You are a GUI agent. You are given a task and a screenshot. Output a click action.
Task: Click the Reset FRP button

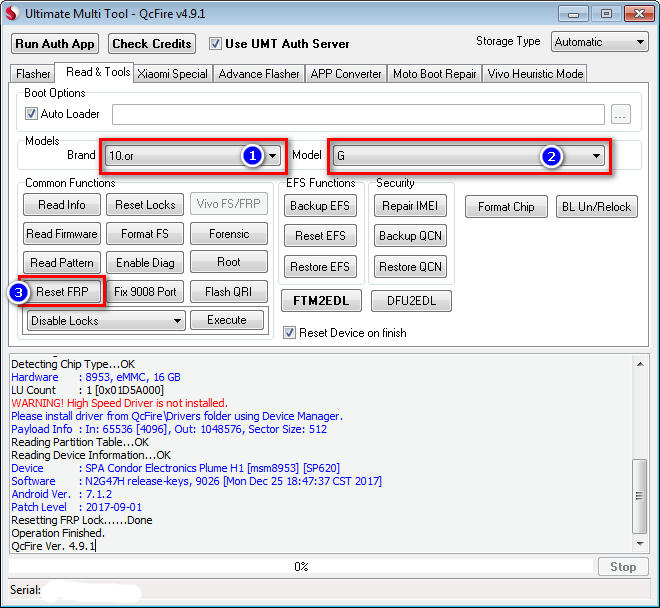click(62, 291)
